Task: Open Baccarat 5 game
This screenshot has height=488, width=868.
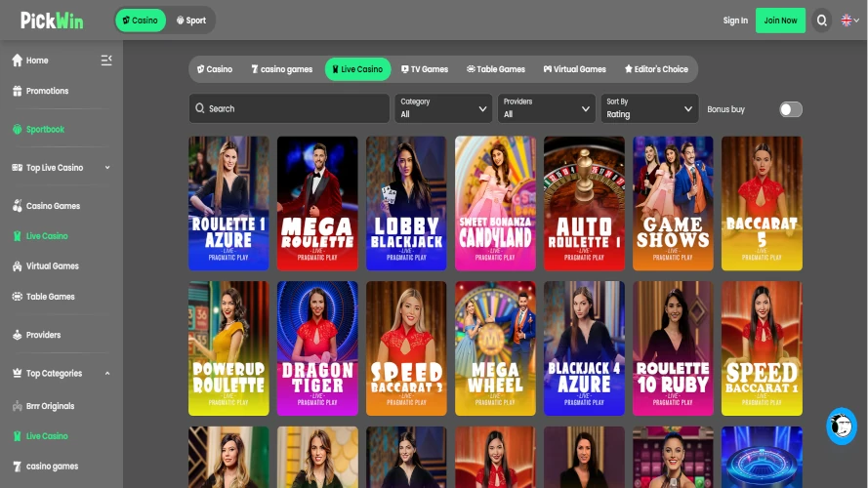Action: [762, 203]
